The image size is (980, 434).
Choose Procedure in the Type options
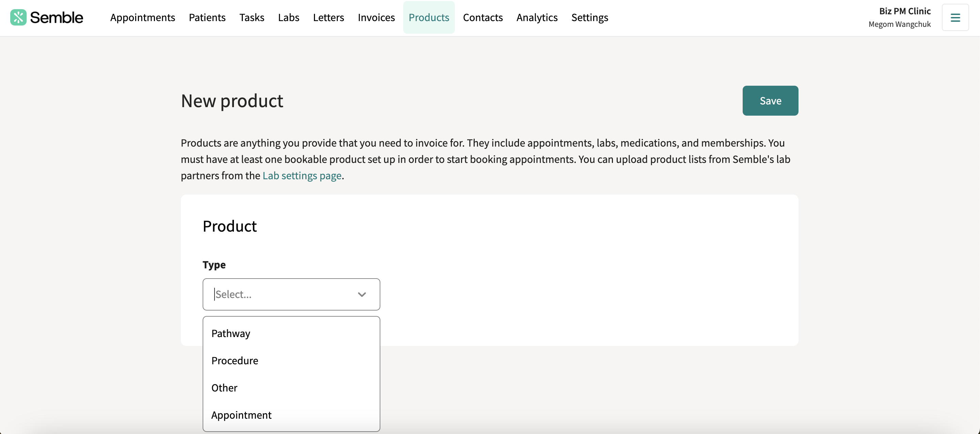pos(291,361)
